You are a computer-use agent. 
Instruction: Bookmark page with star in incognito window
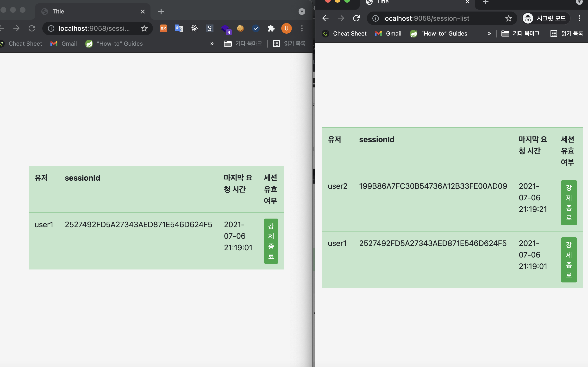pos(508,18)
